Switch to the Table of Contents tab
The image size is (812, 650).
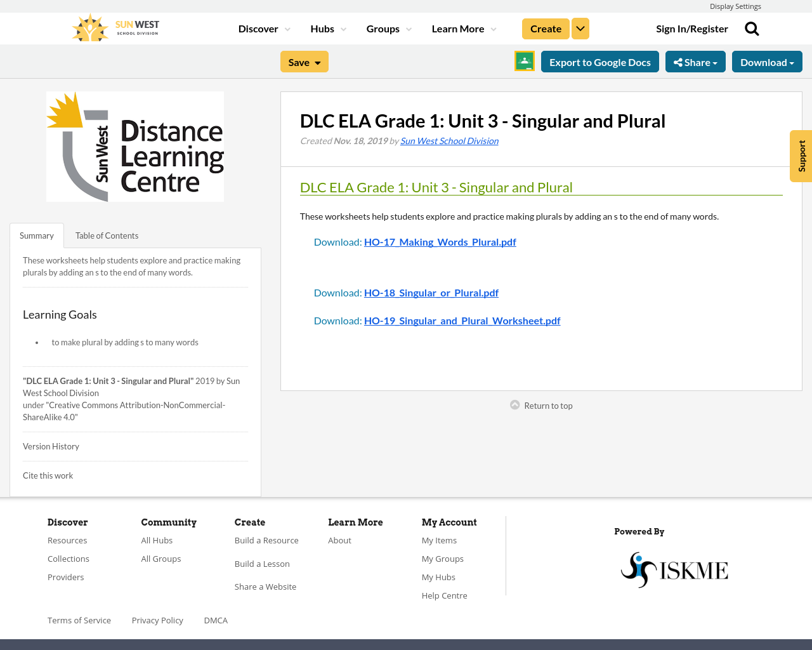click(x=107, y=235)
